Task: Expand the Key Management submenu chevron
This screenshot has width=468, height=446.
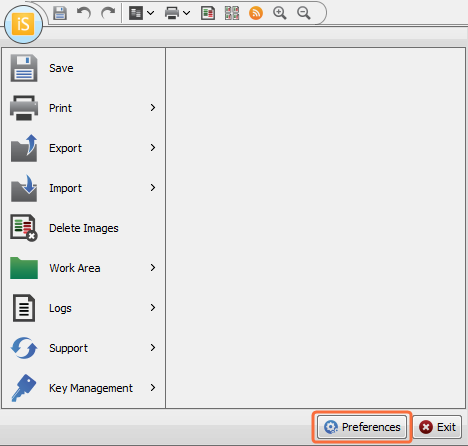Action: pos(153,388)
